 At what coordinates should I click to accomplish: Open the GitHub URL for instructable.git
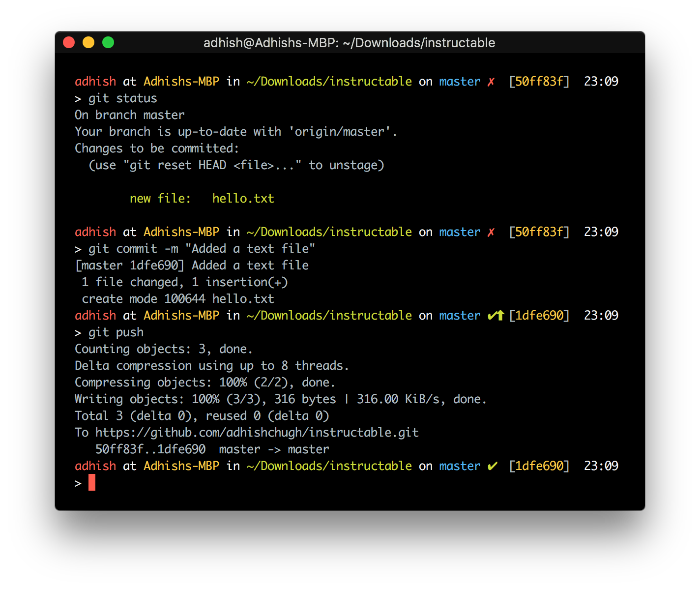(x=257, y=432)
